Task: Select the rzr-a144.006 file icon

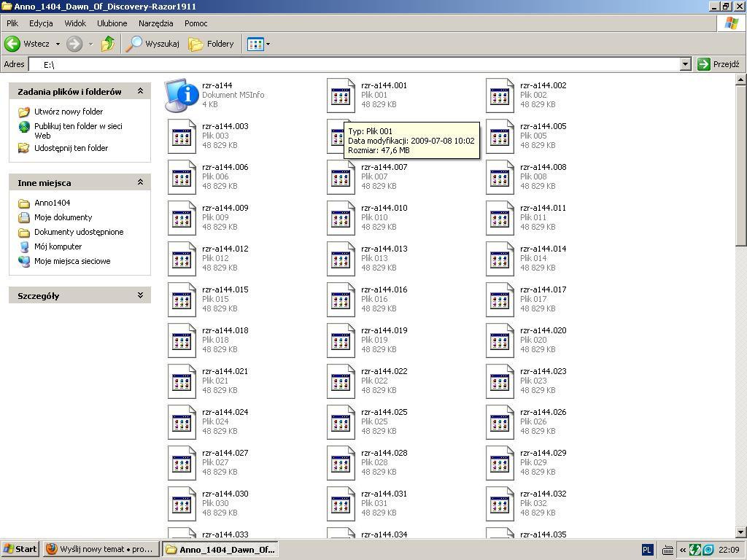Action: [x=182, y=178]
